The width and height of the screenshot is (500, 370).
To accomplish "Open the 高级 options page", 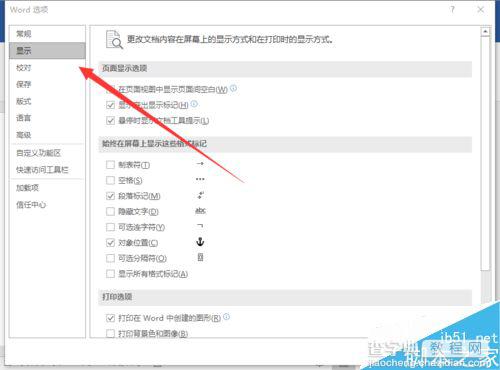I will 47,135.
